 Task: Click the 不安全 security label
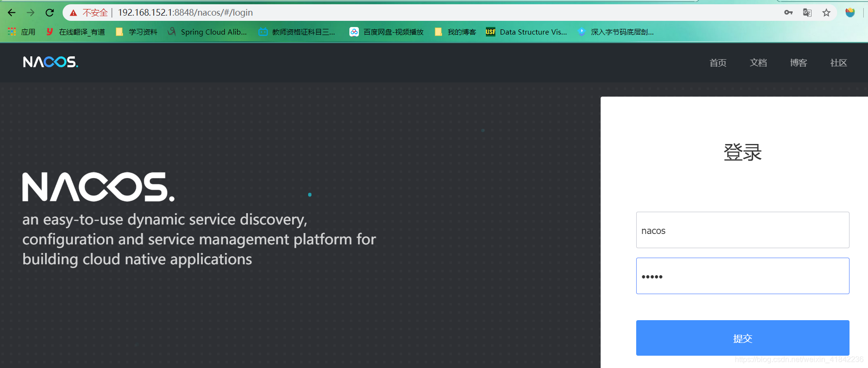pyautogui.click(x=95, y=13)
